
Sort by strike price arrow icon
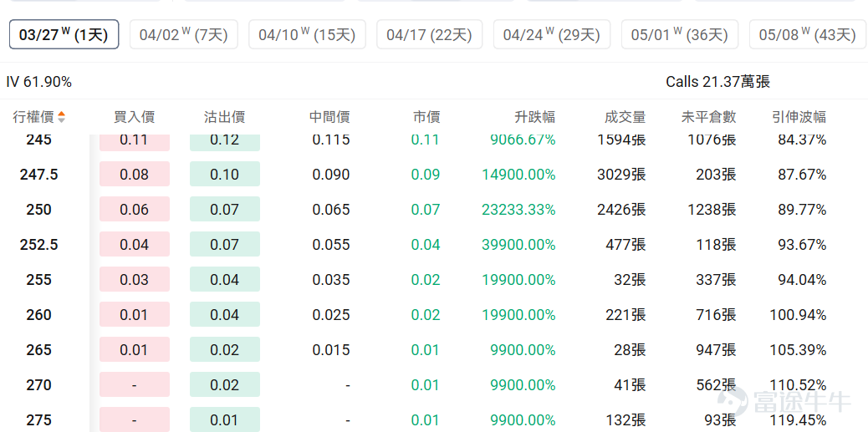(x=61, y=117)
